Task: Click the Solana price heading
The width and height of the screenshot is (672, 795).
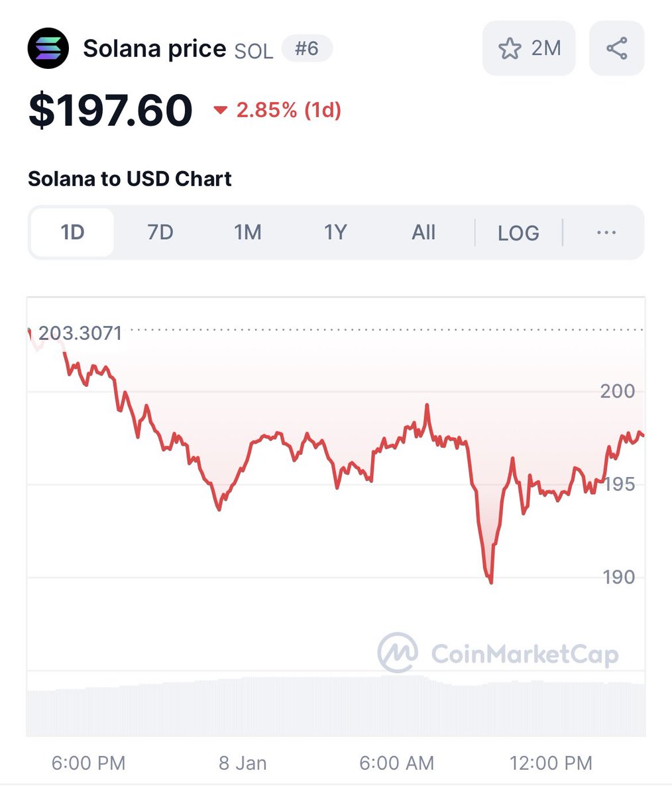Action: [x=154, y=49]
